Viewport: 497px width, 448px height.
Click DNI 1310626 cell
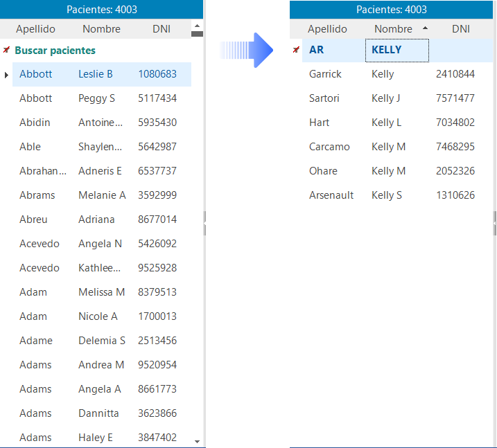tap(455, 195)
